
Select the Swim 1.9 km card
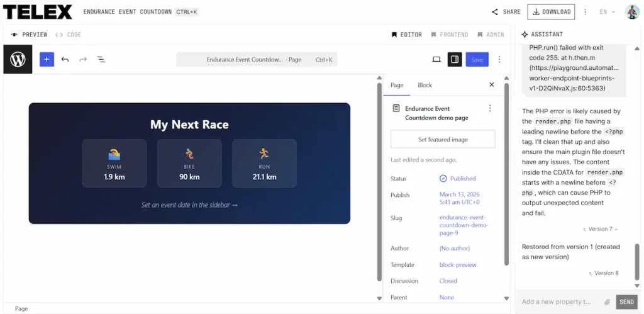click(x=114, y=163)
